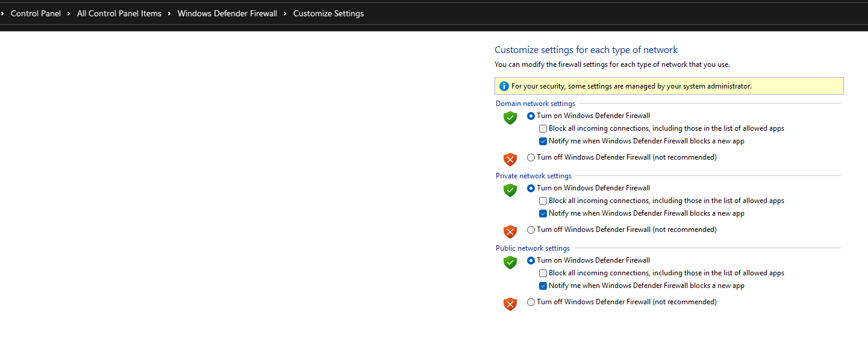This screenshot has height=341, width=868.
Task: Navigate to Windows Defender Firewall breadcrumb
Action: [227, 13]
